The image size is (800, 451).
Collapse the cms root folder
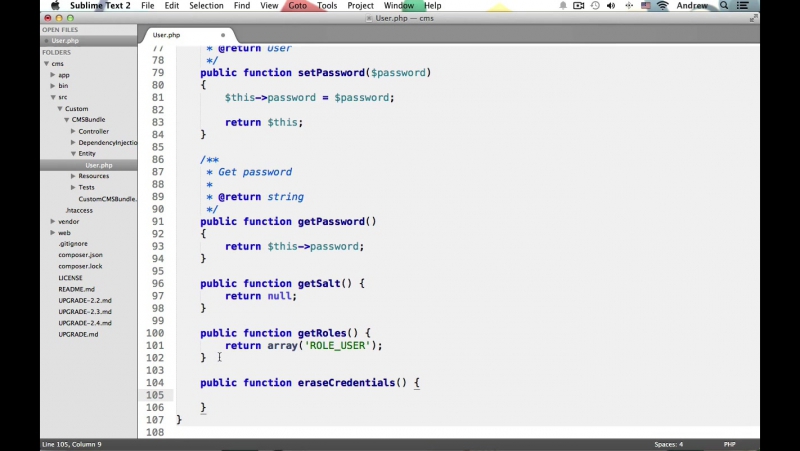point(46,64)
